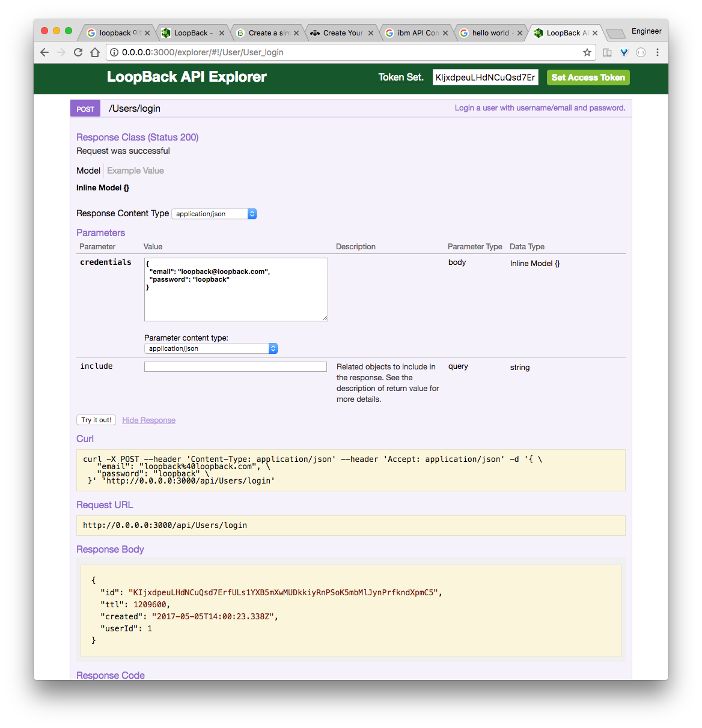The height and width of the screenshot is (728, 702).
Task: Click the response id token value
Action: click(283, 592)
